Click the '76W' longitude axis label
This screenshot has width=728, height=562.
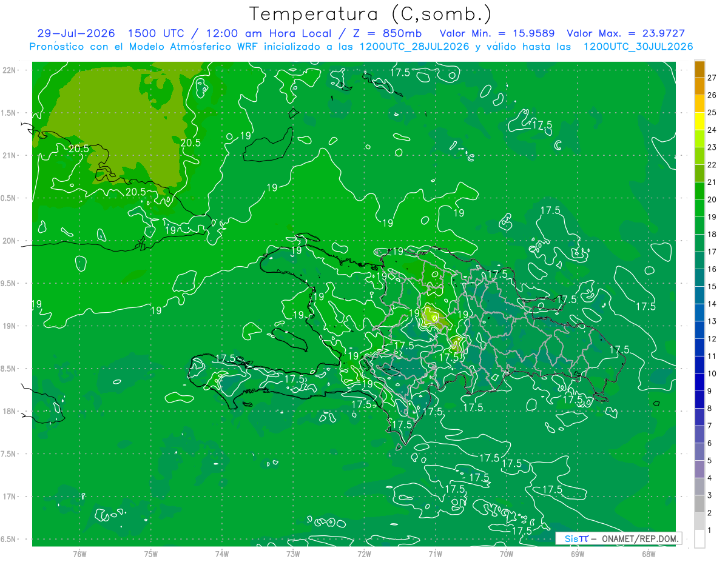[x=79, y=554]
